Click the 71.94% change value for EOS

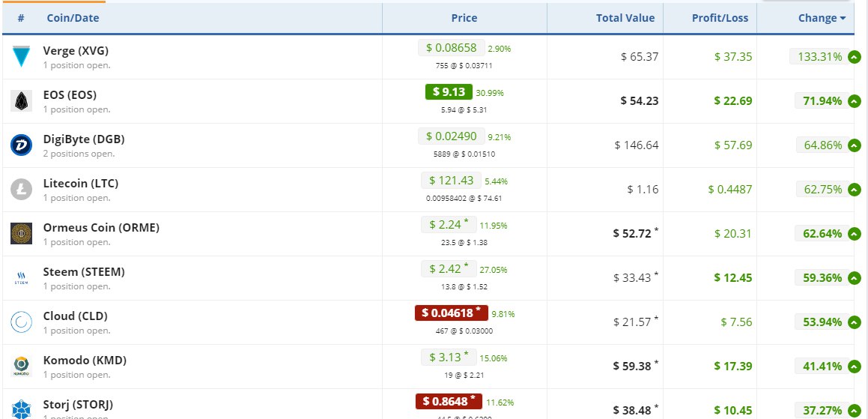click(x=822, y=101)
